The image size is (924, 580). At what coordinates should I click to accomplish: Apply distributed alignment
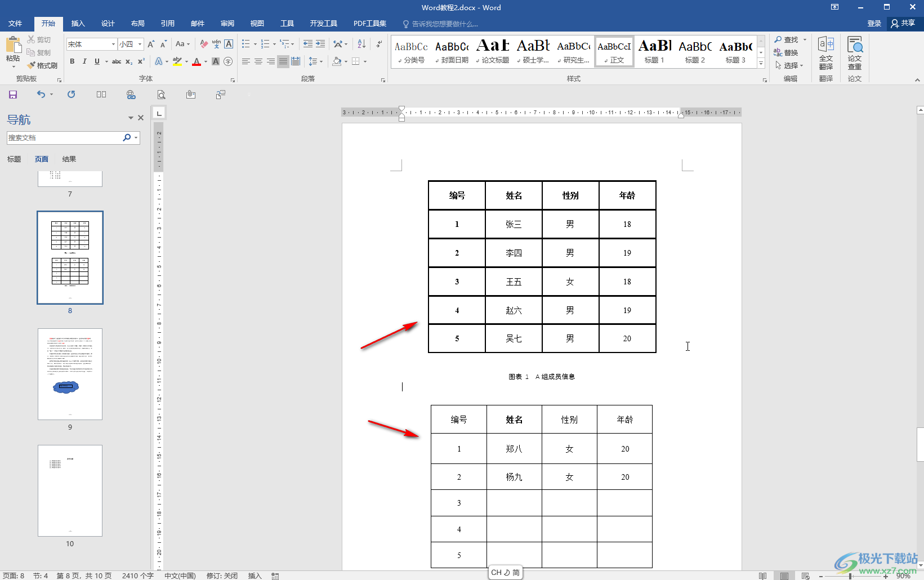[x=296, y=61]
